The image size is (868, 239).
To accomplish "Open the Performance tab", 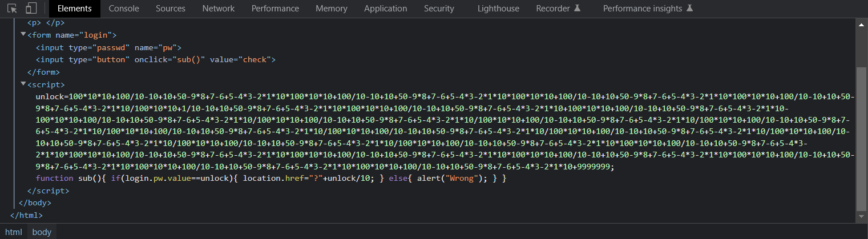I will pos(275,9).
